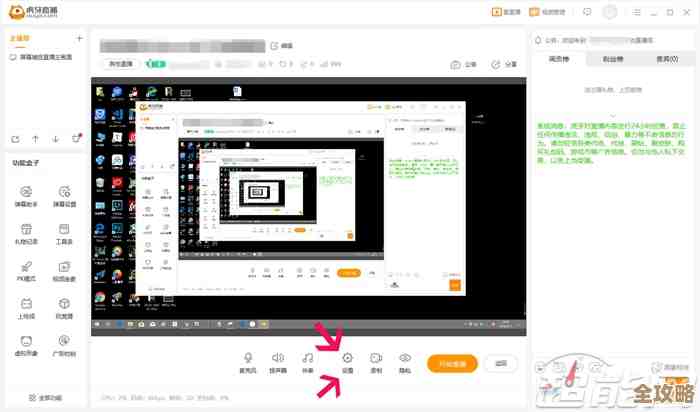This screenshot has height=412, width=700.
Task: Open the settings (设置) gear icon
Action: pos(347,358)
